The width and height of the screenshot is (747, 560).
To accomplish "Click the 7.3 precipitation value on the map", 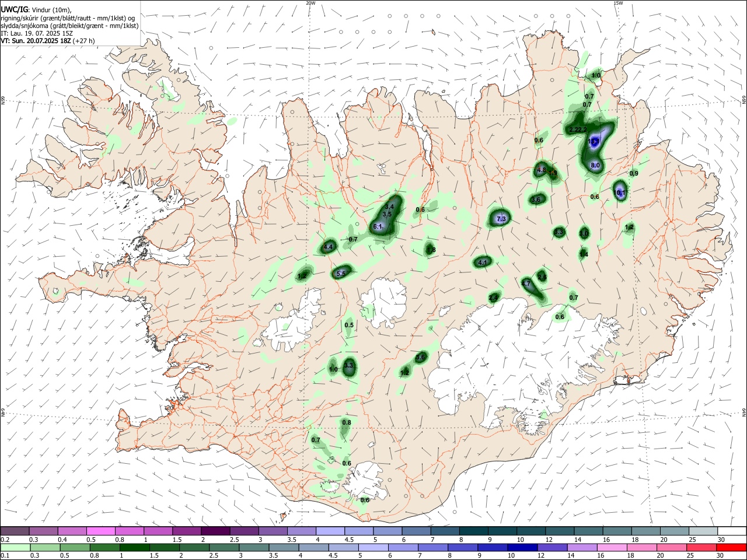I will 501,219.
